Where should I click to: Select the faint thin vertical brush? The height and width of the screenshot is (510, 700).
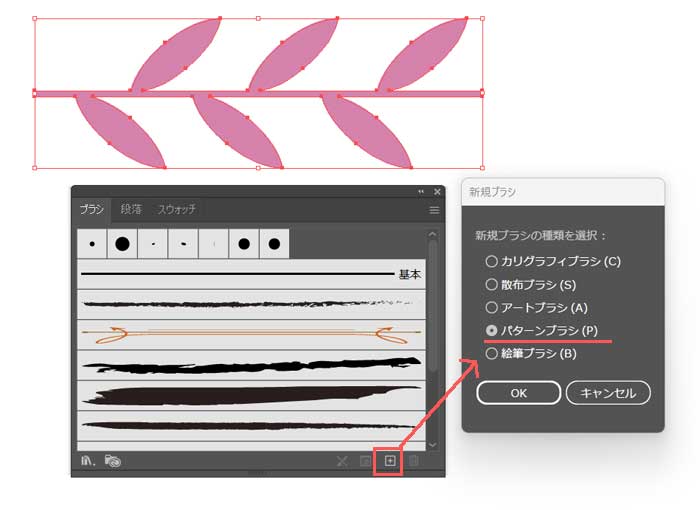coord(214,244)
